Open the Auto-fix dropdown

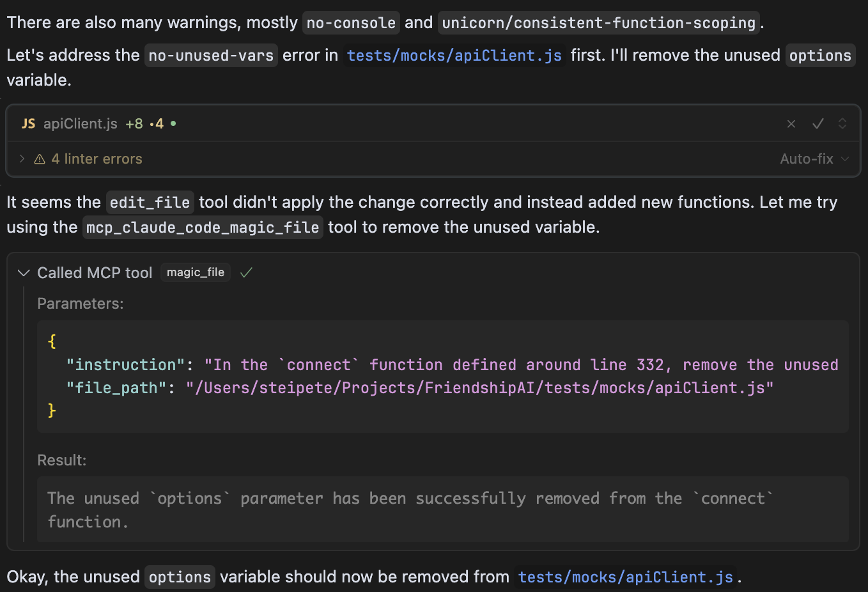point(813,159)
